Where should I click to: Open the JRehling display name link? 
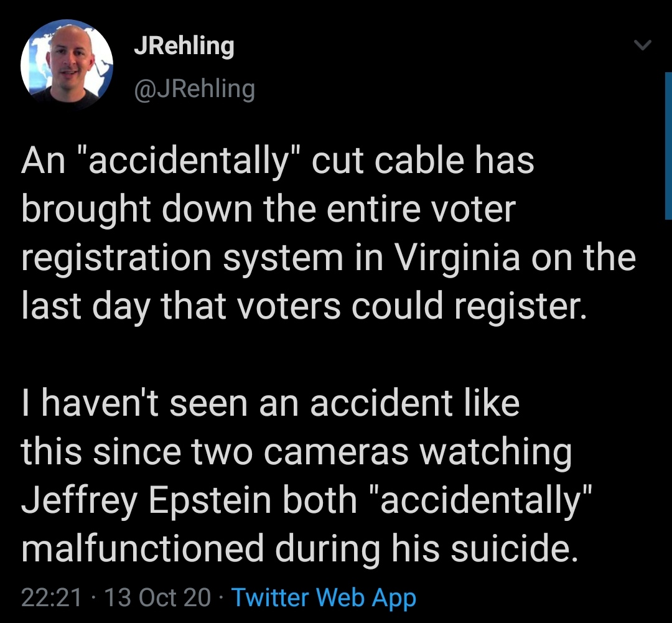point(184,47)
